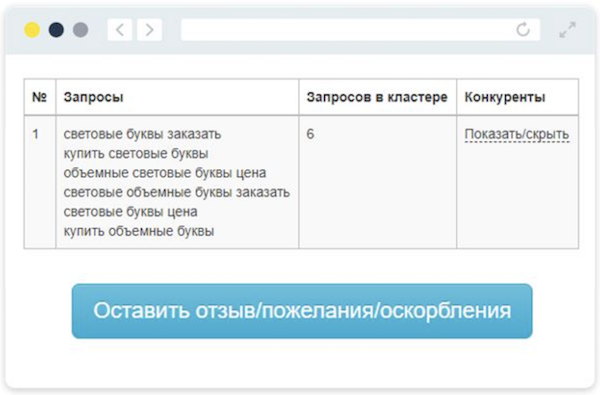Select query купить объемные буквы

click(x=139, y=231)
